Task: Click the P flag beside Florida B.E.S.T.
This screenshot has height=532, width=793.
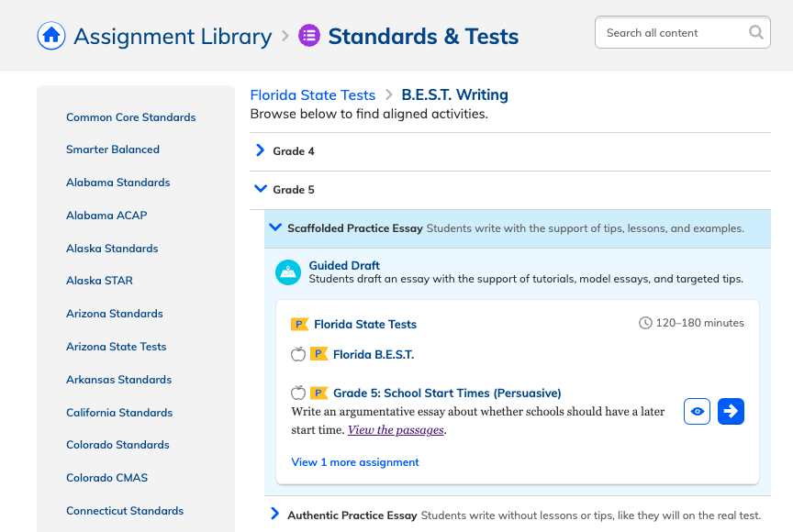Action: pyautogui.click(x=318, y=354)
